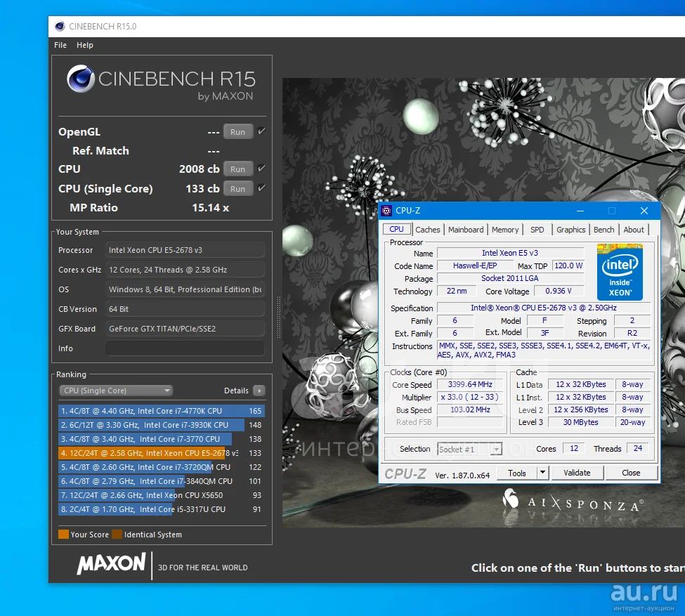This screenshot has width=685, height=616.
Task: Click the MAXON logo at bottom
Action: [112, 563]
